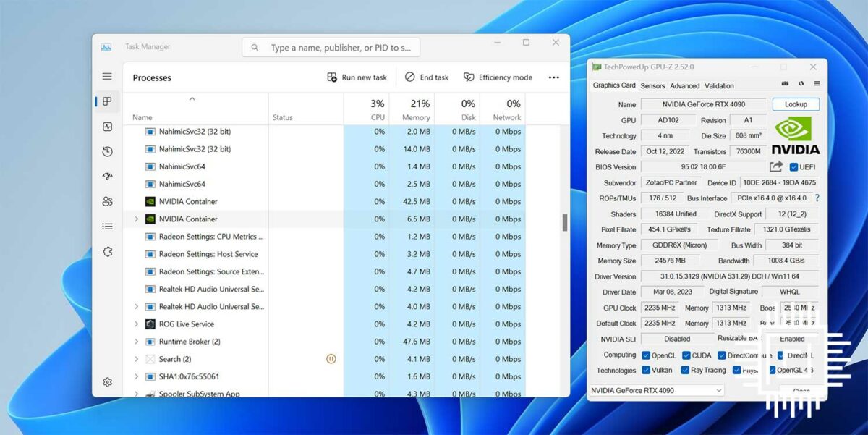Open the GPU-Z hamburger menu icon
The width and height of the screenshot is (868, 435).
click(x=817, y=85)
